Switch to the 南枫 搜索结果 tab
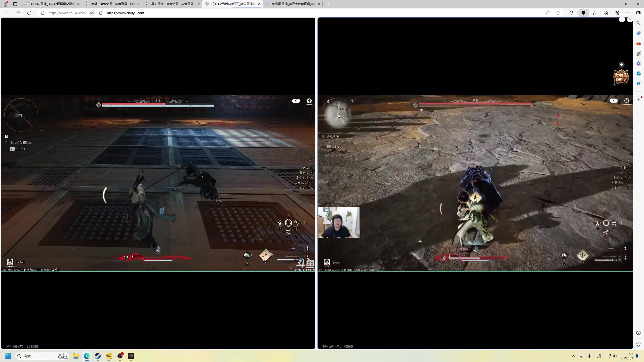Viewport: 644px width, 362px height. pos(112,4)
